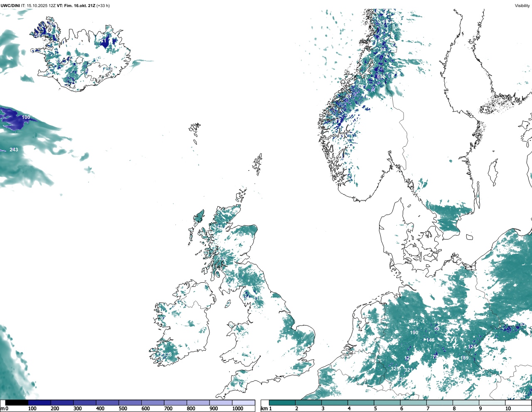Click the 'km' unit label on legend
The height and width of the screenshot is (412, 532).
264,409
